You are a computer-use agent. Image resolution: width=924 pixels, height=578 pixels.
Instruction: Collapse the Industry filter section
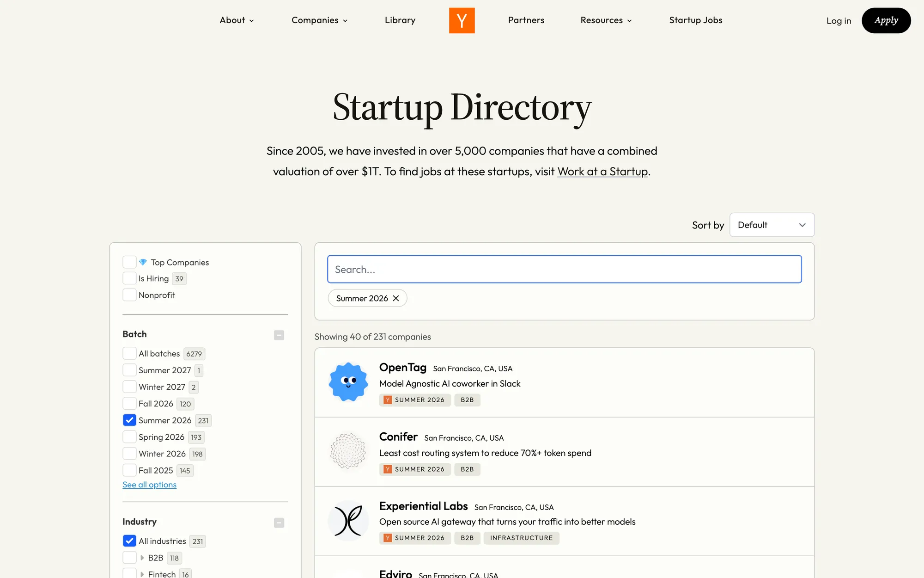279,523
